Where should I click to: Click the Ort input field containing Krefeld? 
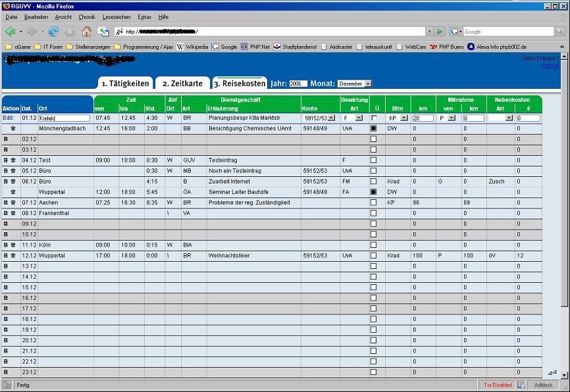tap(63, 118)
